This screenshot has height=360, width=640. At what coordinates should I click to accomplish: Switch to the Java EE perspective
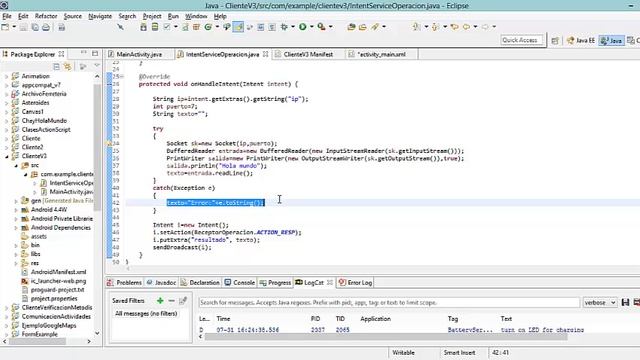click(x=581, y=40)
